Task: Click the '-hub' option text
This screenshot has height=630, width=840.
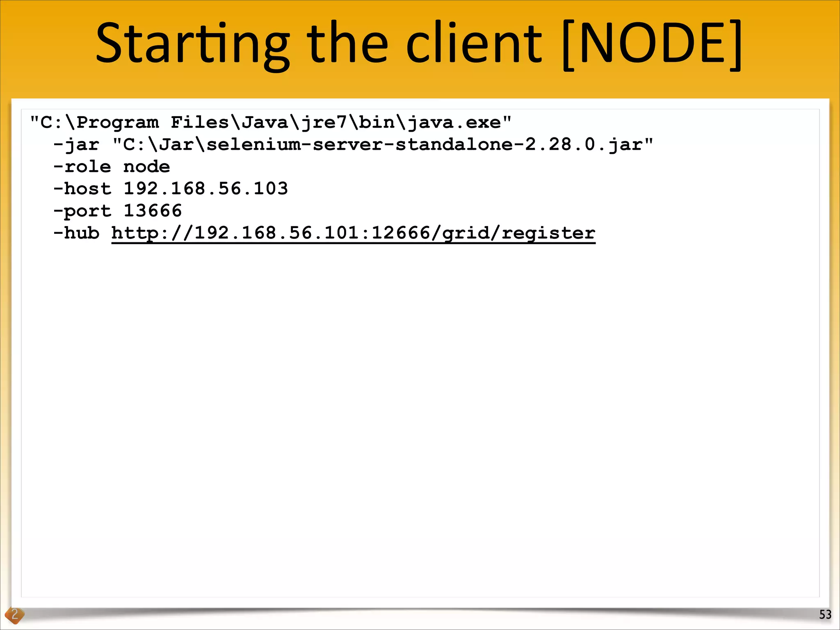Action: (76, 233)
